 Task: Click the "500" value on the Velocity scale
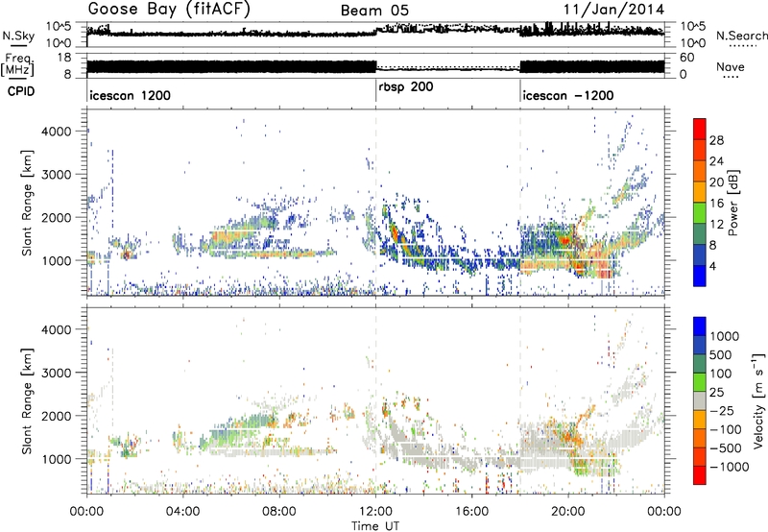coord(721,355)
